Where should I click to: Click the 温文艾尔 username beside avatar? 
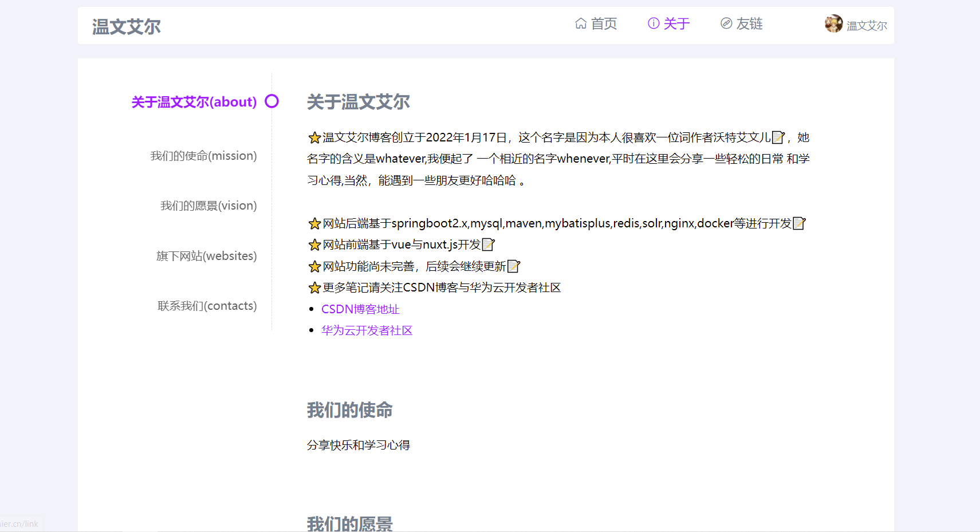coord(867,26)
